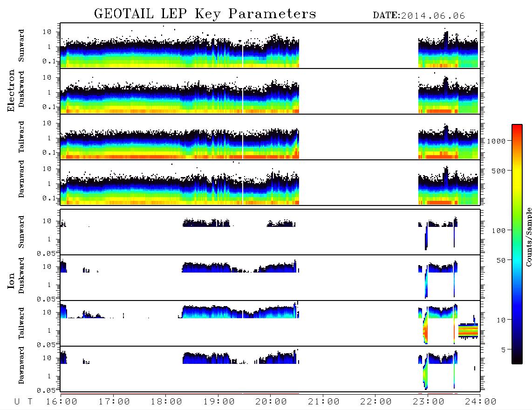This screenshot has height=410, width=532.
Task: Click the 21:00 time axis label
Action: 324,402
